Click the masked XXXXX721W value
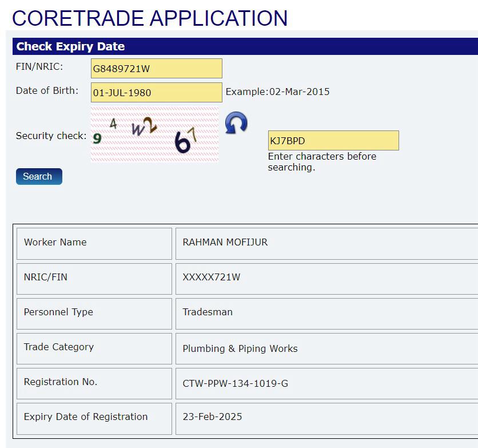 [212, 277]
